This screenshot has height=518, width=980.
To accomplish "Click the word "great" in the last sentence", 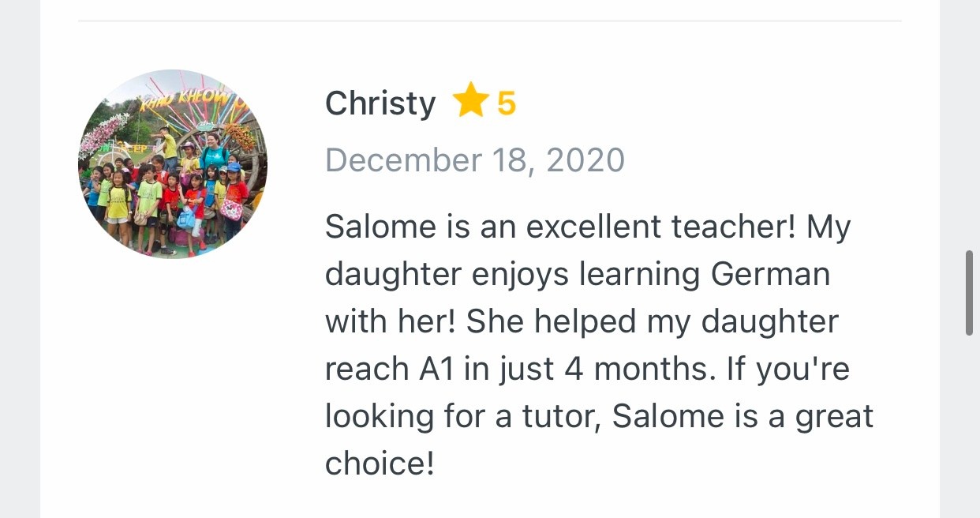I will [x=834, y=416].
